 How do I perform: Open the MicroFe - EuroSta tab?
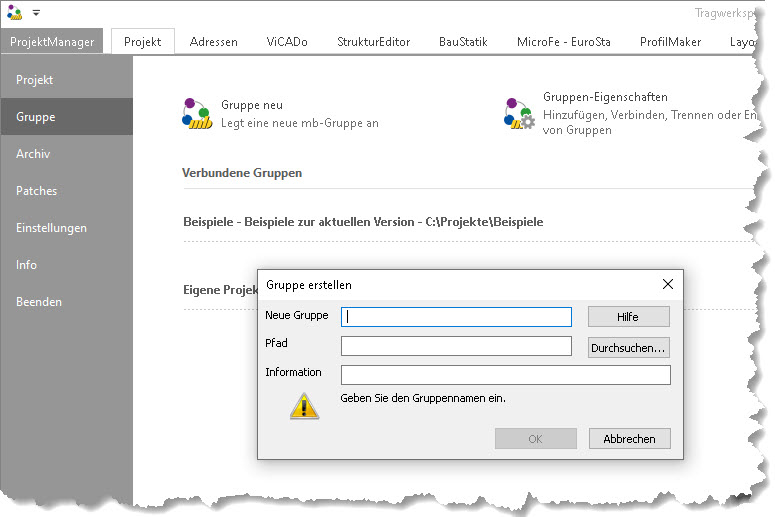click(563, 42)
